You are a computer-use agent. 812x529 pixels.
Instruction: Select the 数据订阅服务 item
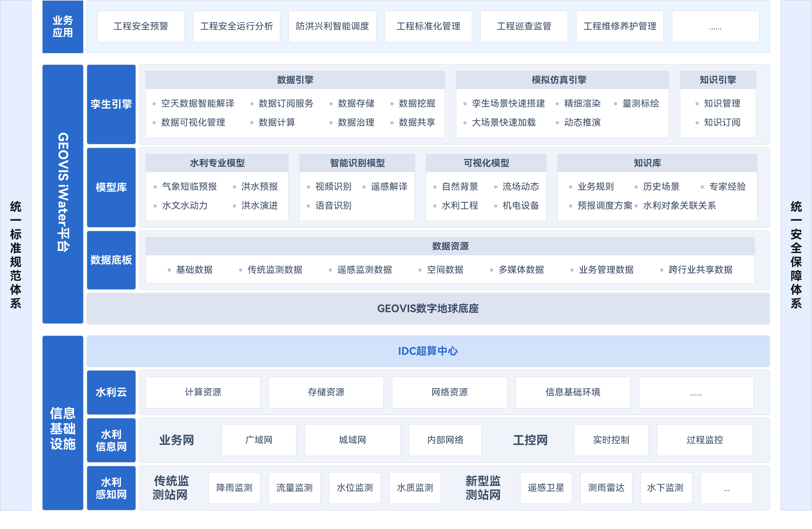286,103
